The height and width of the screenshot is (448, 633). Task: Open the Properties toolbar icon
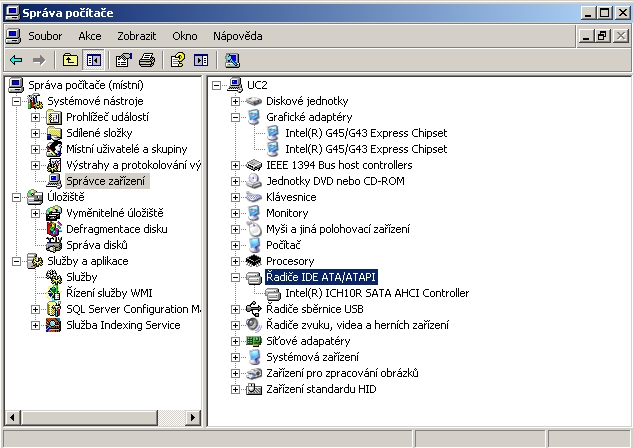[x=124, y=61]
